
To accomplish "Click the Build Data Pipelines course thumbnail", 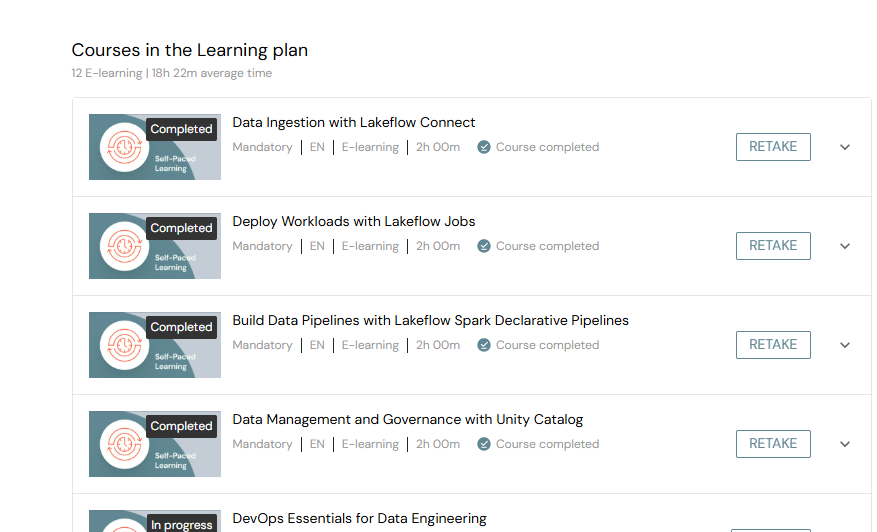I will [154, 345].
